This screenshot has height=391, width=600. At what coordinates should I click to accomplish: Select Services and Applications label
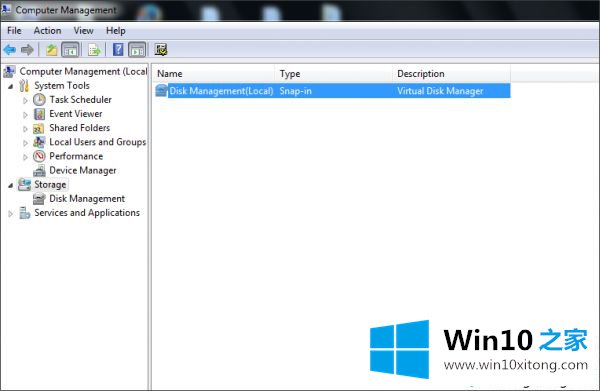tap(87, 213)
